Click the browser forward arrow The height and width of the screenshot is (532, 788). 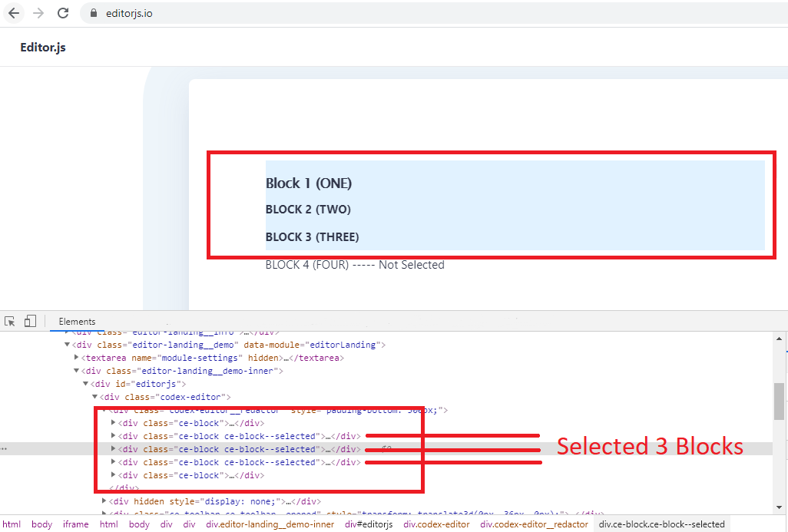(x=38, y=13)
